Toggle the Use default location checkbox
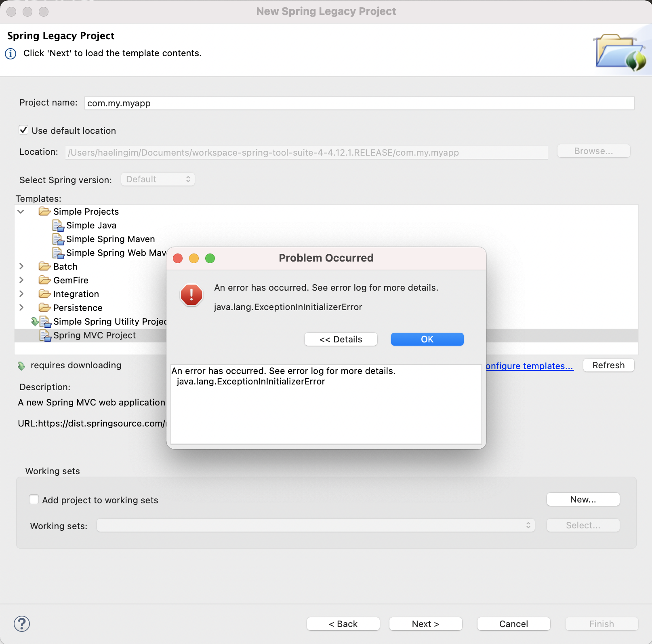The image size is (652, 644). [23, 130]
